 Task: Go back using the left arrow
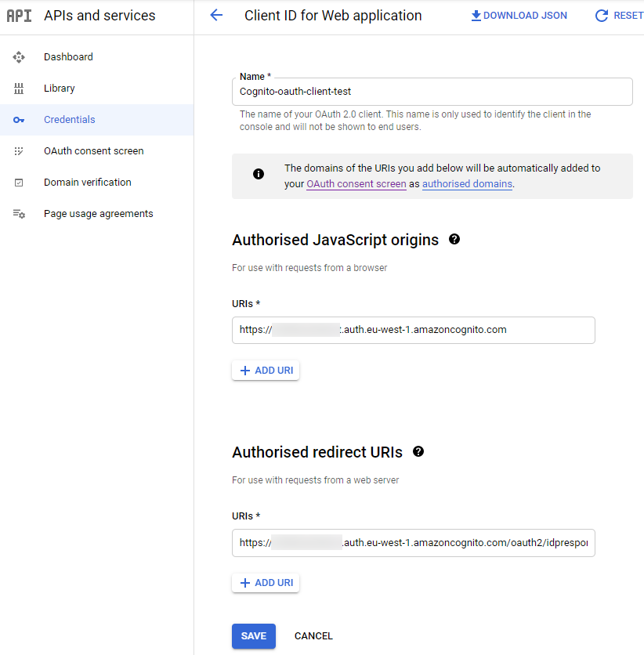(x=216, y=16)
